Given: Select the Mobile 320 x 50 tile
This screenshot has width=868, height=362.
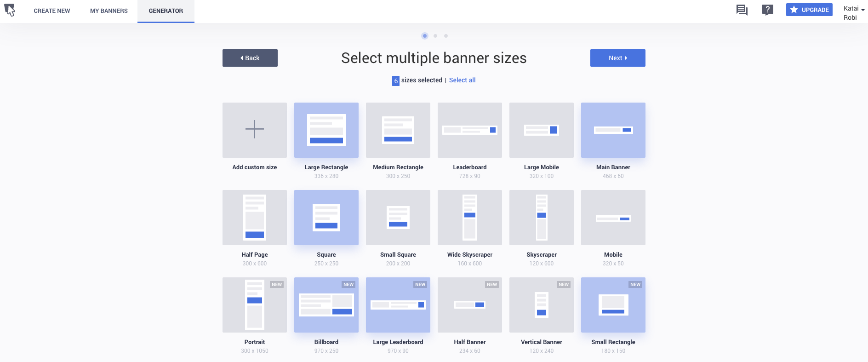Looking at the screenshot, I should pos(613,218).
